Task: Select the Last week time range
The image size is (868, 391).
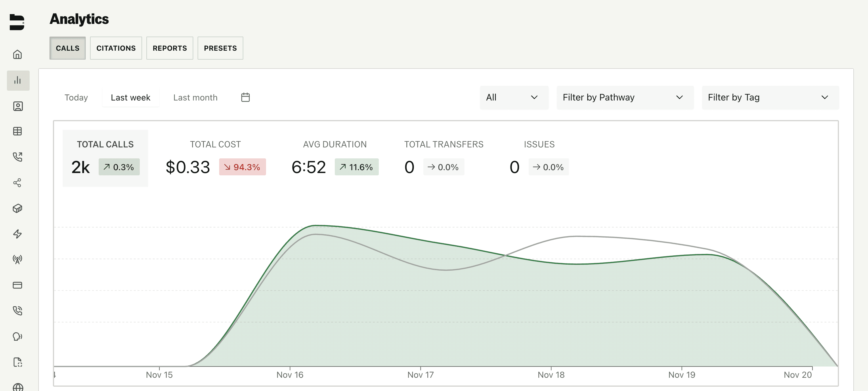Action: click(130, 98)
